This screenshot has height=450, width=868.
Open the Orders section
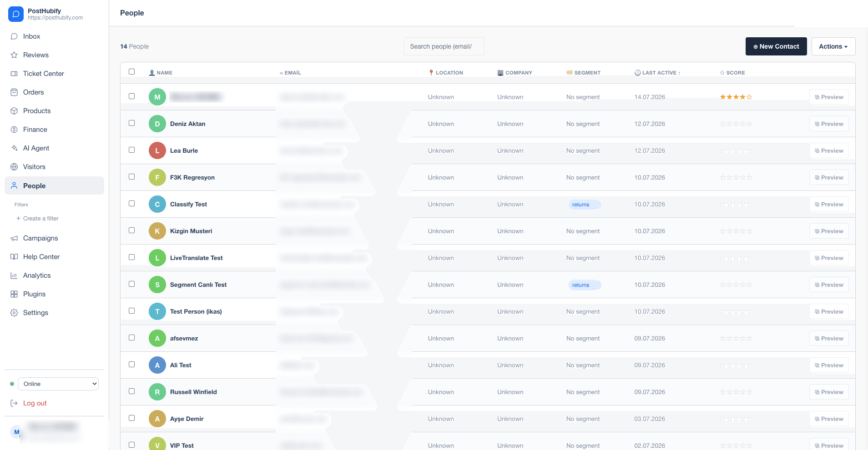pos(54,92)
